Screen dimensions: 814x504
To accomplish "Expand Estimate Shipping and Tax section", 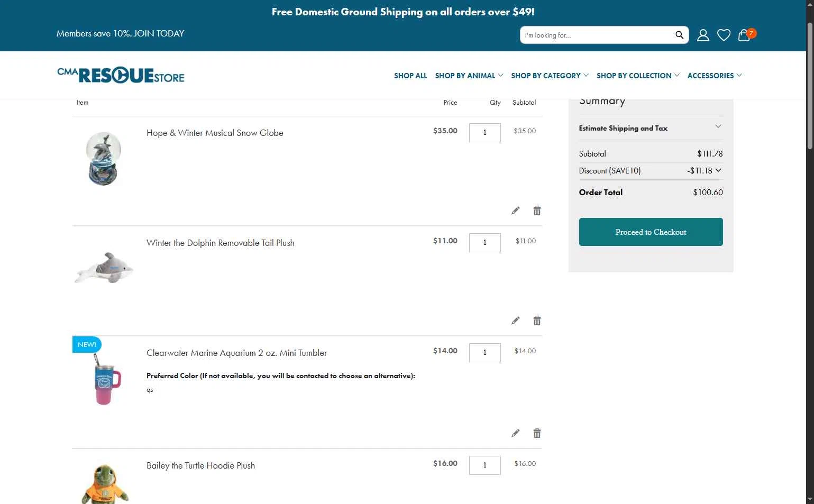I will point(651,128).
